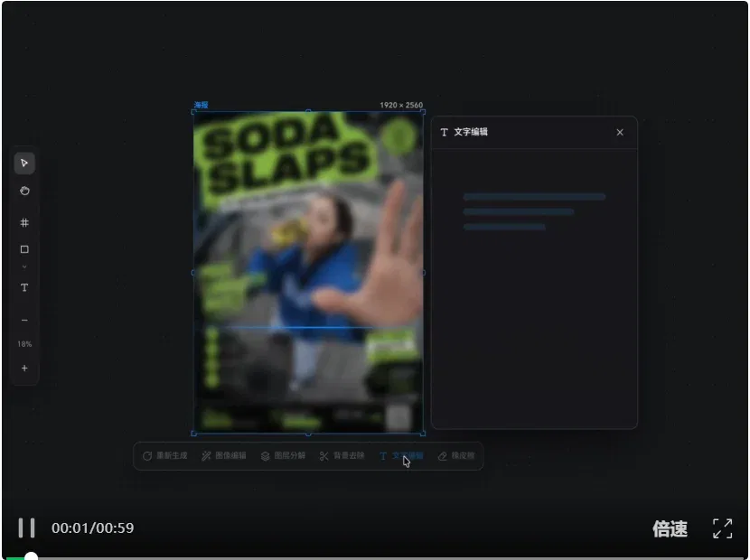Open the 倍速 playback speed menu
Screen dimensions: 750x560
coord(670,528)
